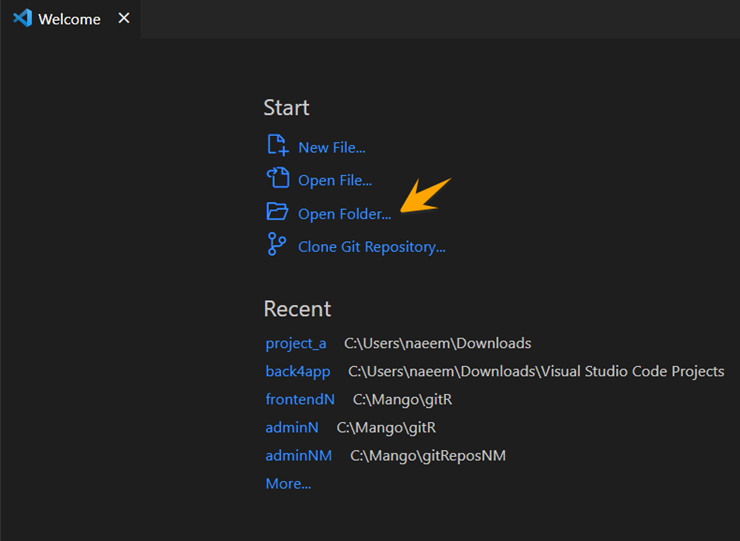This screenshot has width=740, height=541.
Task: Show more recent items via More...
Action: point(288,483)
